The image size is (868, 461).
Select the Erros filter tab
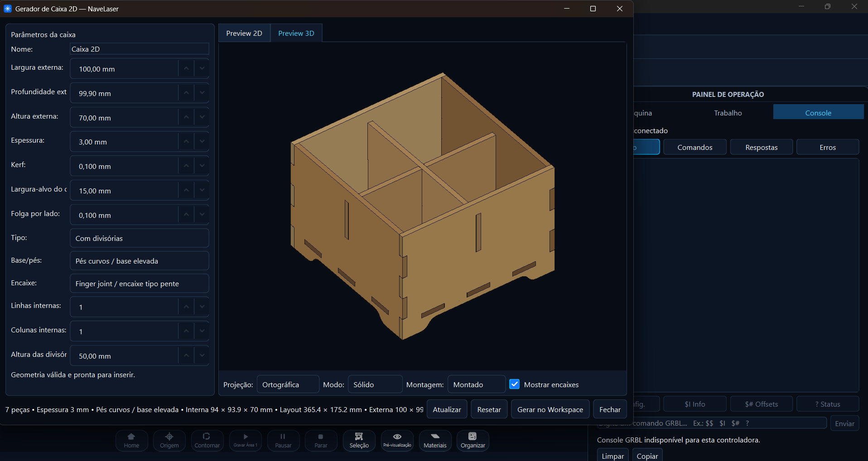click(x=828, y=147)
